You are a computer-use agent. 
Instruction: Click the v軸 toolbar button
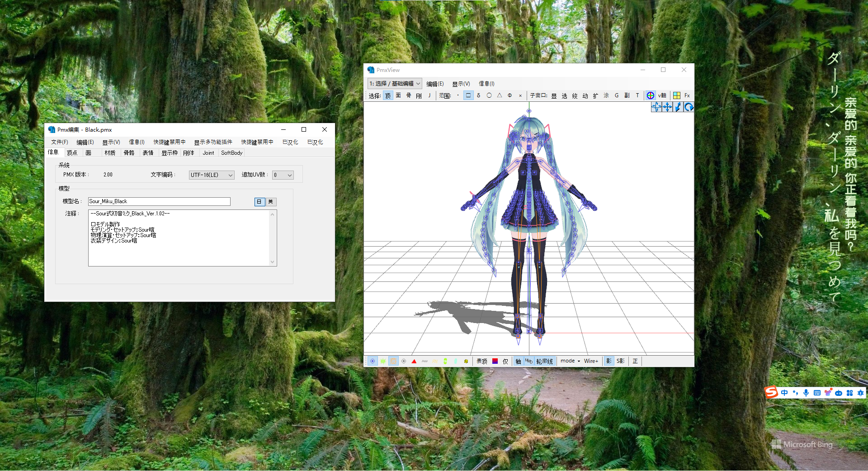pos(662,95)
